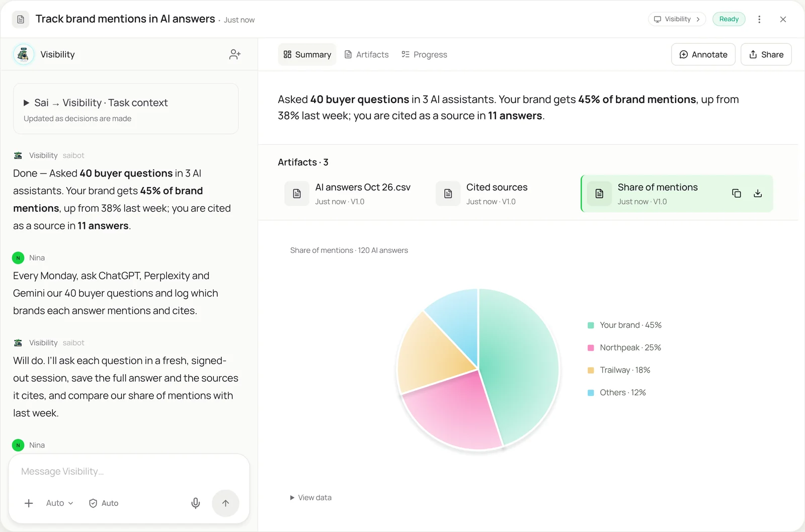
Task: Click the Northpeak 25% legend swatch
Action: [x=591, y=348]
